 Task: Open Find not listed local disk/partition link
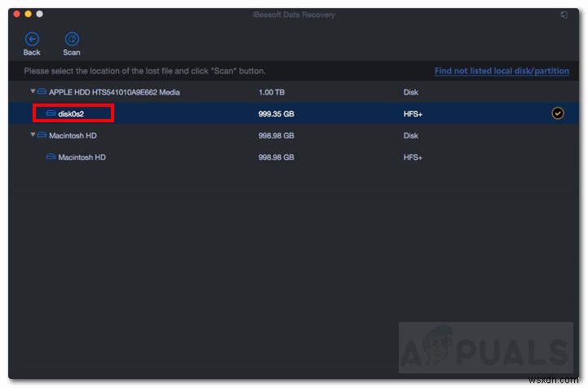[502, 71]
